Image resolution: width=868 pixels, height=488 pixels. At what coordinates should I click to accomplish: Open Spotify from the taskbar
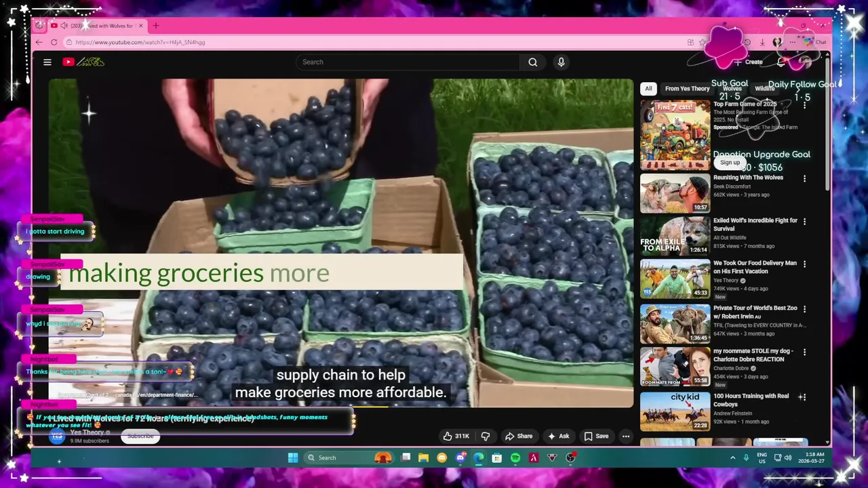pyautogui.click(x=515, y=457)
